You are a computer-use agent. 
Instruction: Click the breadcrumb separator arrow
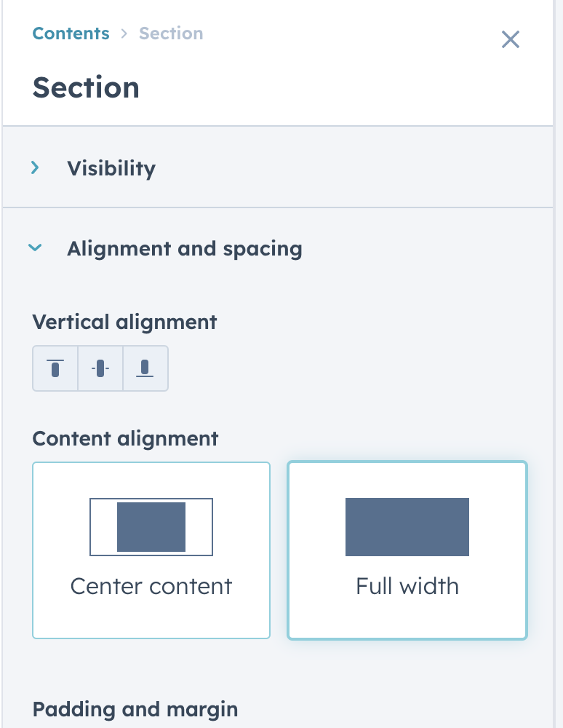[x=124, y=33]
